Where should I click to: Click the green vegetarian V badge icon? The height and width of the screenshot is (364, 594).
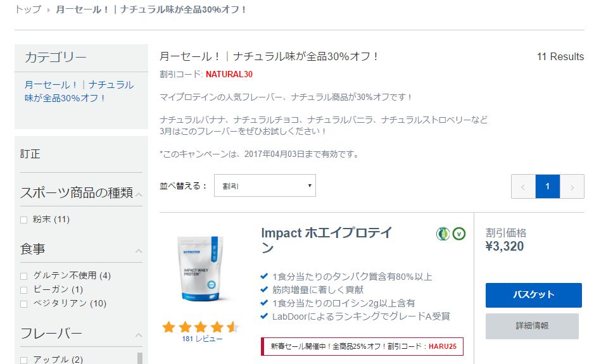458,234
